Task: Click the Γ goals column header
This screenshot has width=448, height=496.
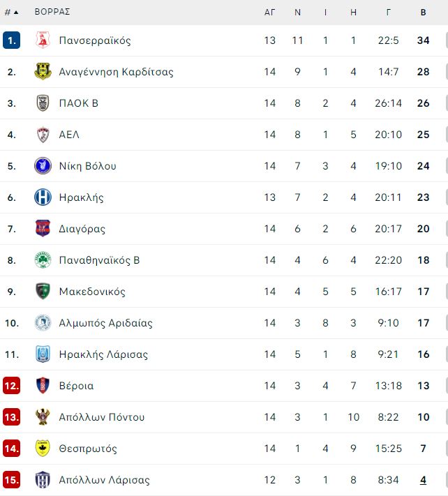Action: [388, 13]
